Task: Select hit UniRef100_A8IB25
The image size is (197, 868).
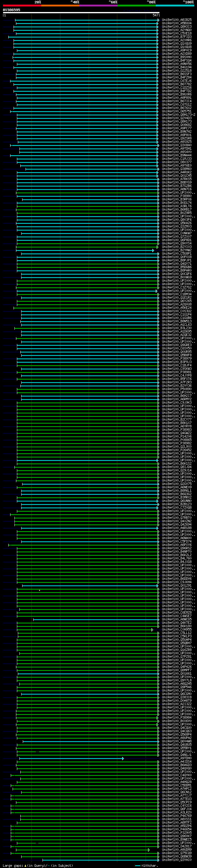Action: click(176, 20)
